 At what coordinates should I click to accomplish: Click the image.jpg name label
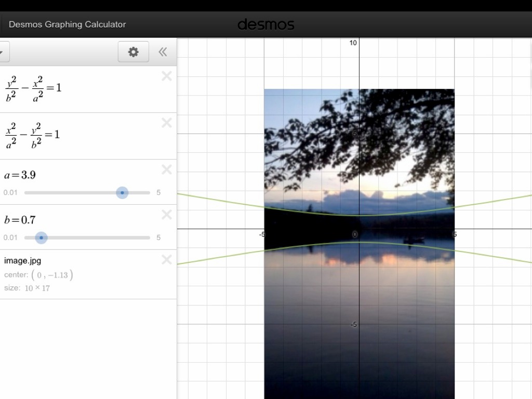[22, 261]
